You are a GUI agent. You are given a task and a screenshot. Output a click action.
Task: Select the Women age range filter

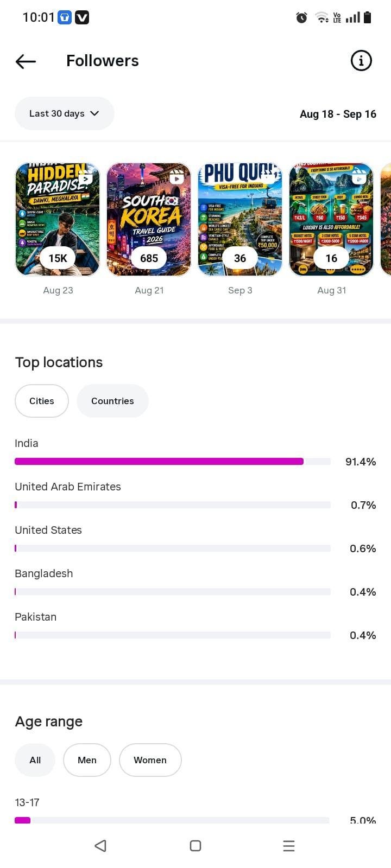point(150,760)
